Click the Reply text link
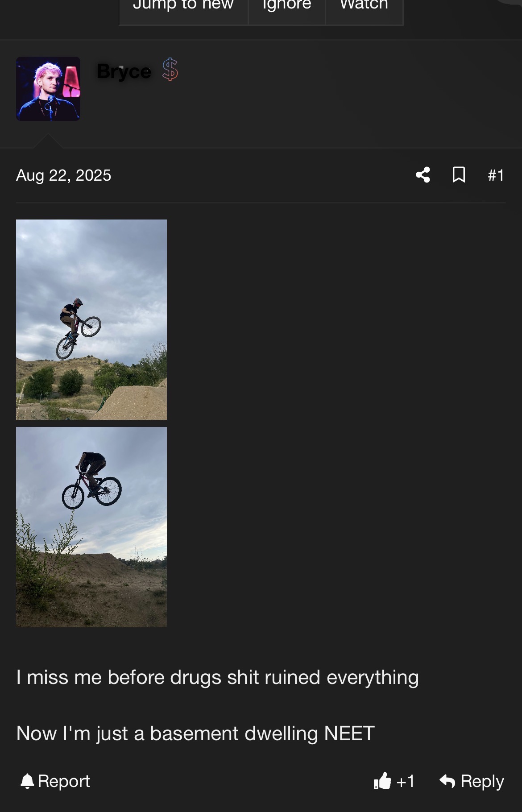522x812 pixels. 482,781
